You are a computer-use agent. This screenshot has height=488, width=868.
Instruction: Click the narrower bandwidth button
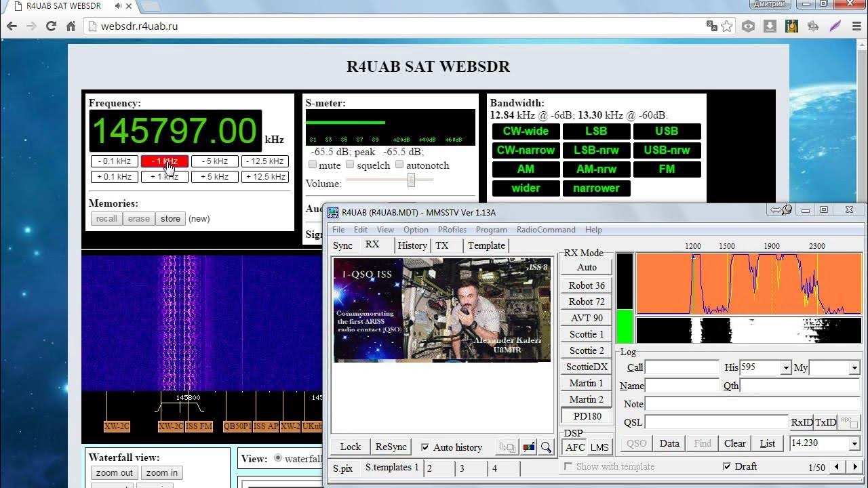click(596, 188)
